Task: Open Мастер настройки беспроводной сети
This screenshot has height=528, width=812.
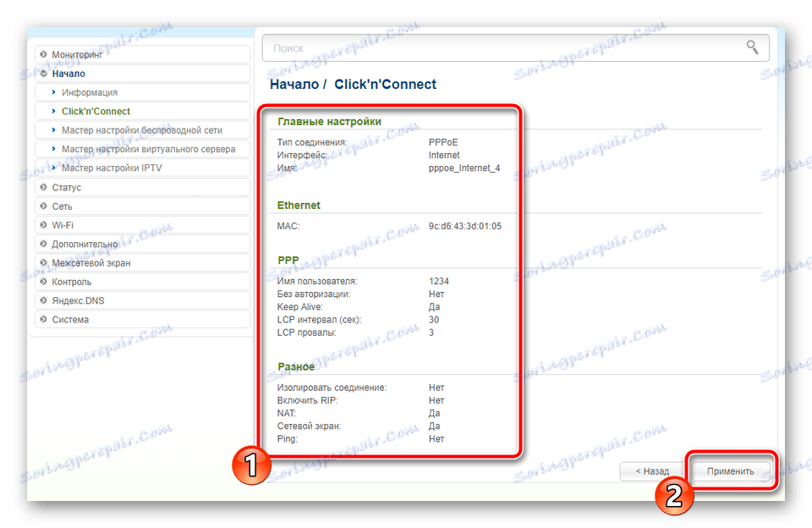Action: [x=142, y=130]
